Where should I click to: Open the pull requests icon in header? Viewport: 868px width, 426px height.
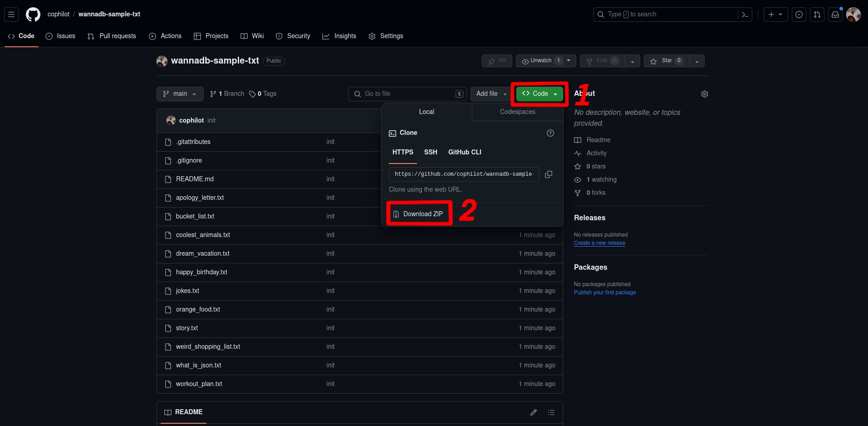pos(817,15)
